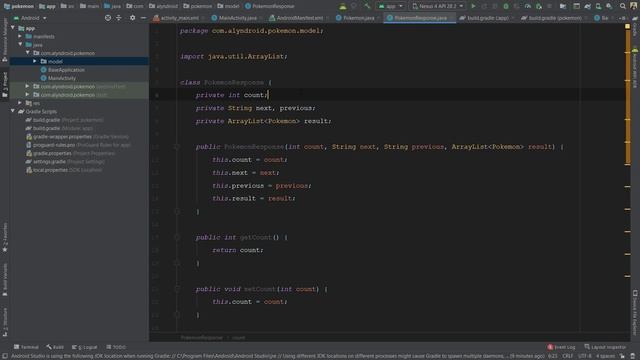This screenshot has height=360, width=640.
Task: Expand the res folder
Action: click(20, 103)
